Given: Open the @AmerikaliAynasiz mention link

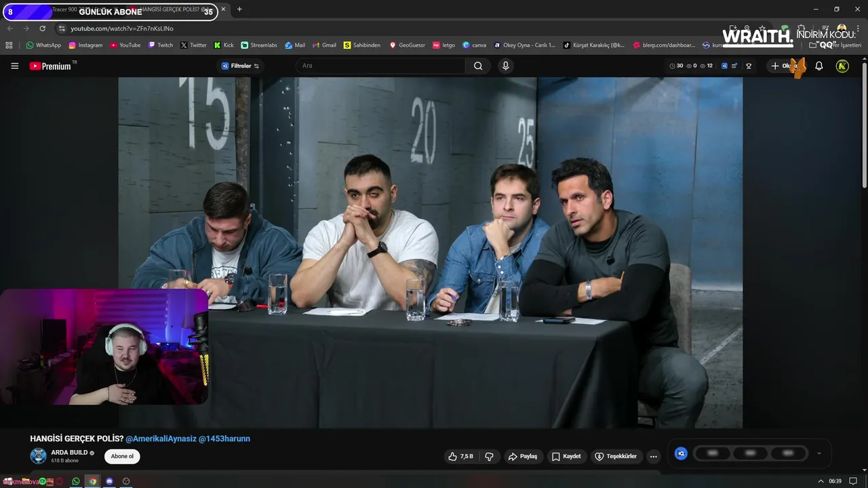Looking at the screenshot, I should pos(161,439).
